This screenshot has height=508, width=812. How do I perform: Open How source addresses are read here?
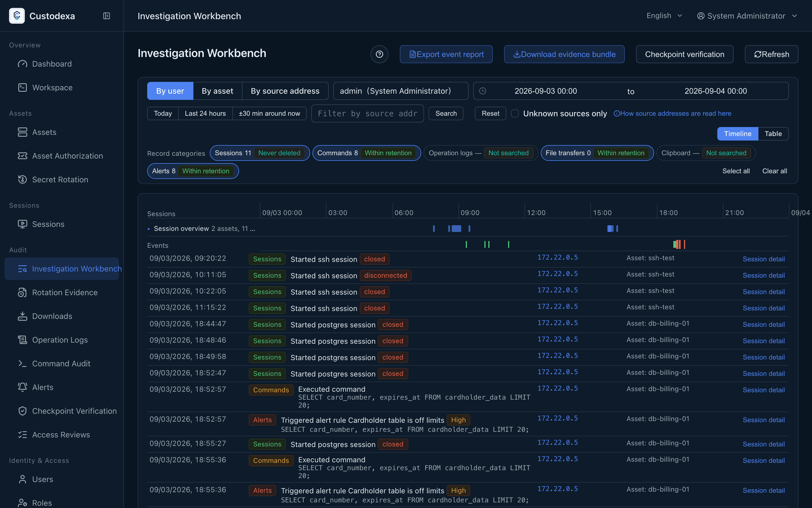tap(673, 113)
